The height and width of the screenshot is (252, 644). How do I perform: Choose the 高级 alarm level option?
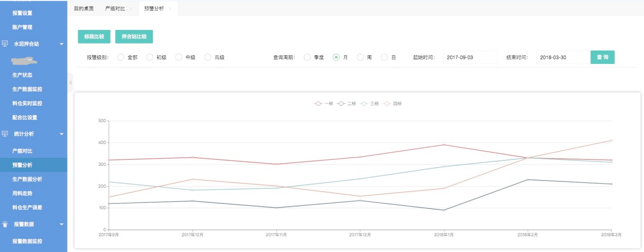(208, 57)
